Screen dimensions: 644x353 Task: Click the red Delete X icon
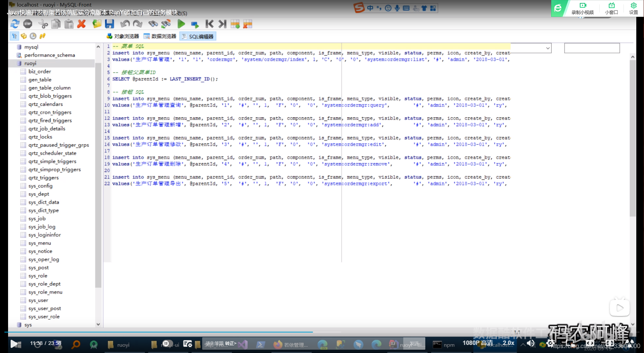coord(81,24)
